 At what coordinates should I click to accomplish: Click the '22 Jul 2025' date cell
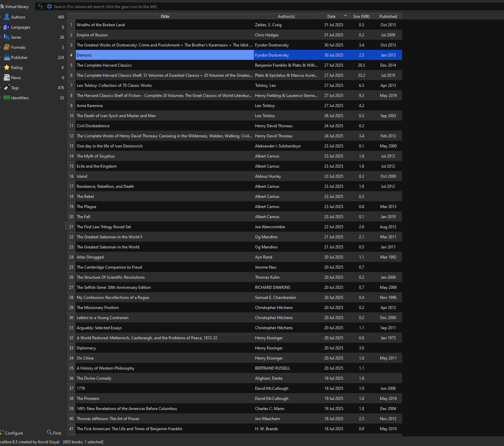[x=334, y=227]
